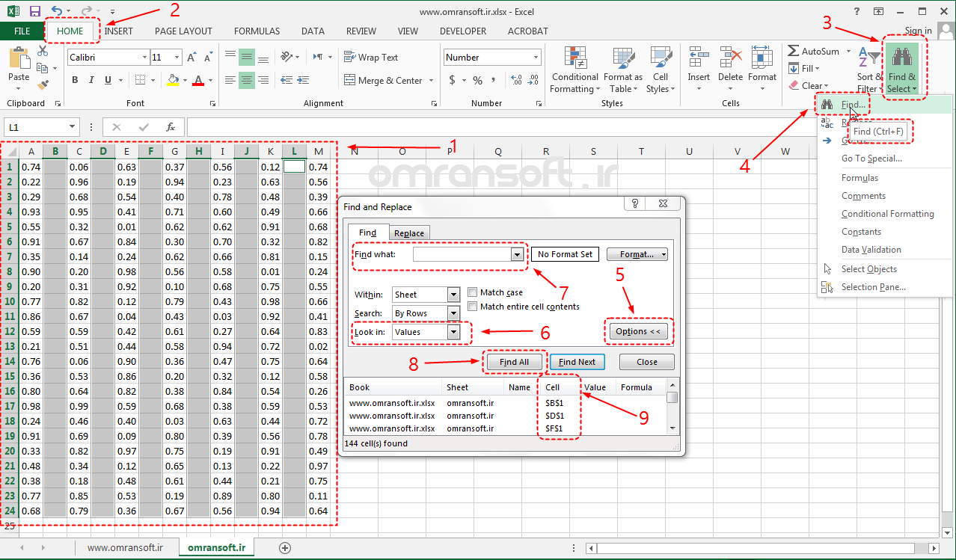Toggle Bold formatting
This screenshot has width=956, height=560.
click(x=75, y=80)
